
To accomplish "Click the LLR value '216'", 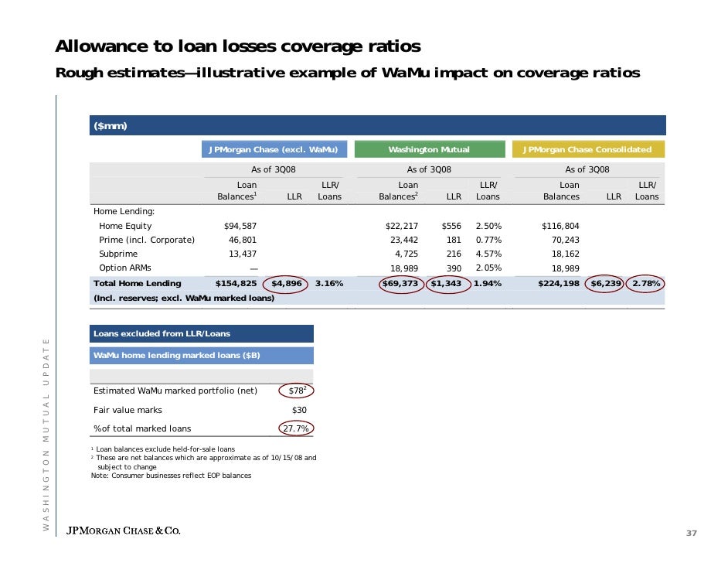I will point(454,254).
